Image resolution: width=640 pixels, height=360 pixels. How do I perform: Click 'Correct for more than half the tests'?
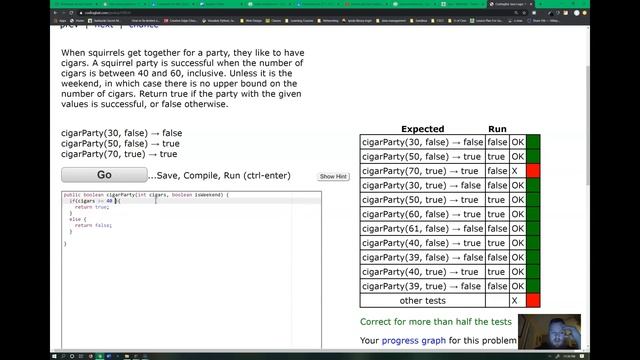[436, 322]
